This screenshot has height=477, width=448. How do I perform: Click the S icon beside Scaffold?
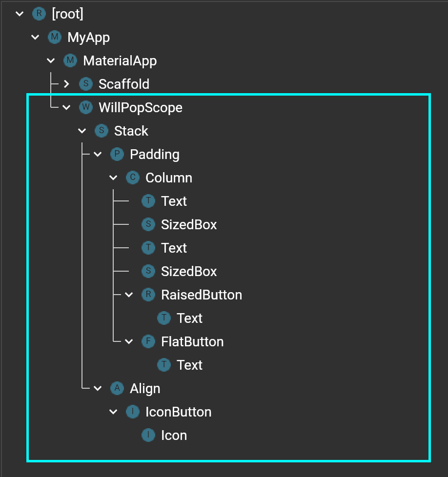[85, 84]
